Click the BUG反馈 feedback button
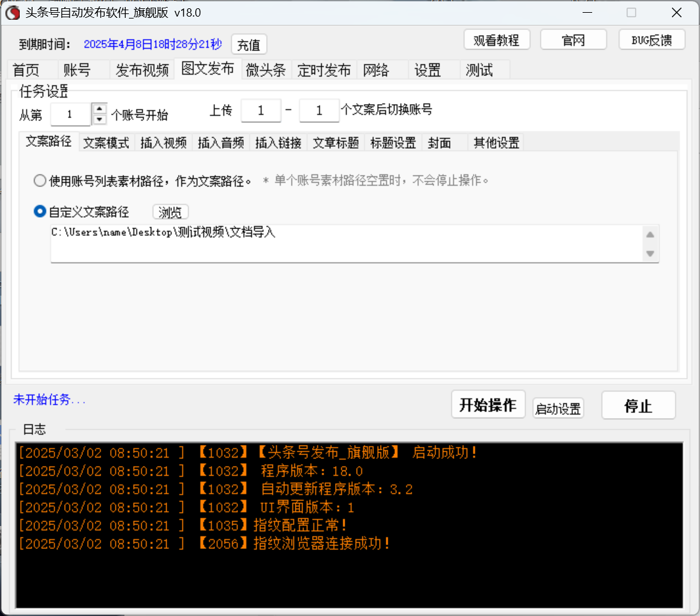Screen dimensions: 700x616 point(652,40)
